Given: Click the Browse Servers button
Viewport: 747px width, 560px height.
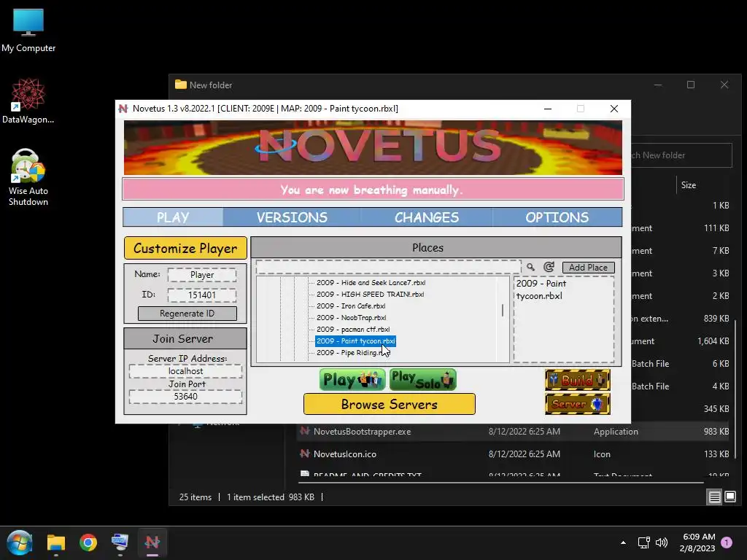Looking at the screenshot, I should (x=390, y=404).
